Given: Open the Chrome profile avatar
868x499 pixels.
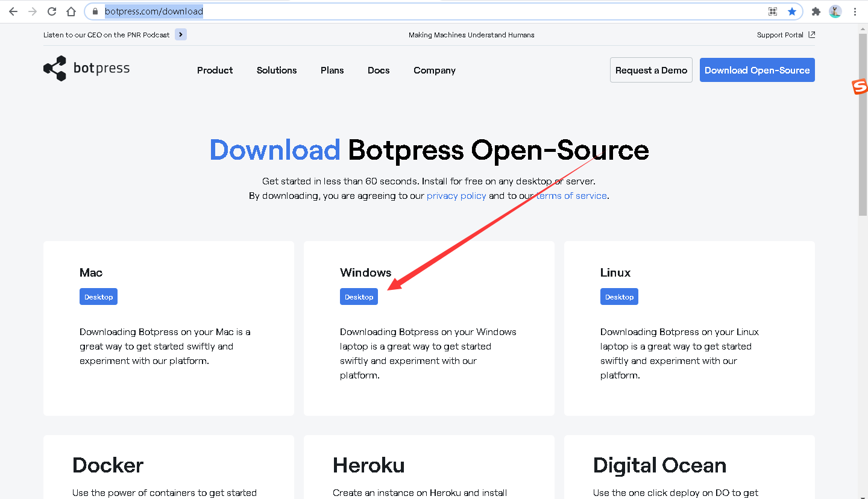Looking at the screenshot, I should (x=835, y=11).
